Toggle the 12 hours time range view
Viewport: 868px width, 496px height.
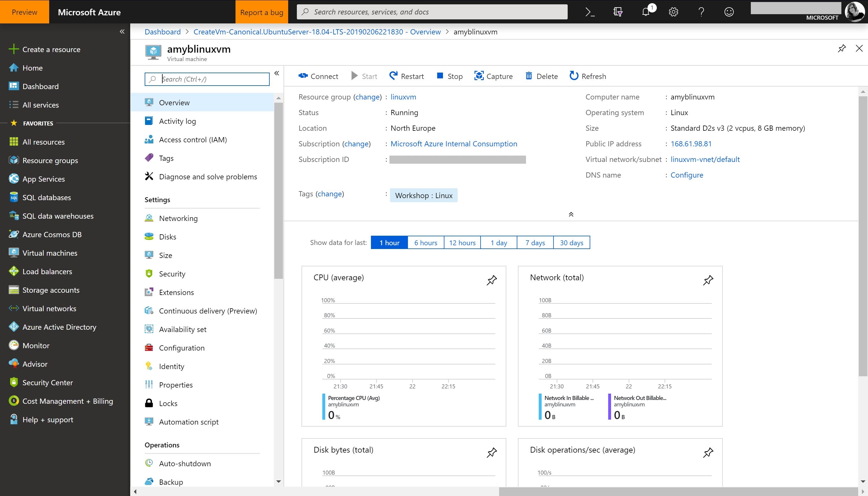[x=462, y=242]
